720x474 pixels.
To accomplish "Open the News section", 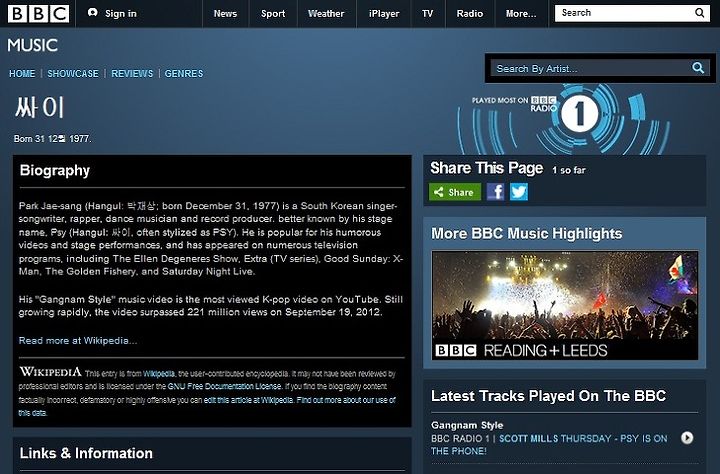I will point(225,14).
